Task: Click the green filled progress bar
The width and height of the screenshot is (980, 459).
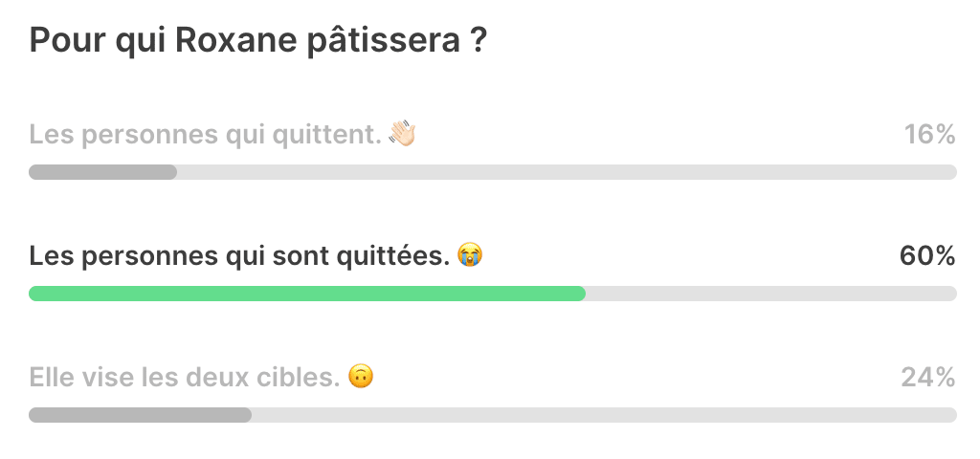Action: point(307,294)
